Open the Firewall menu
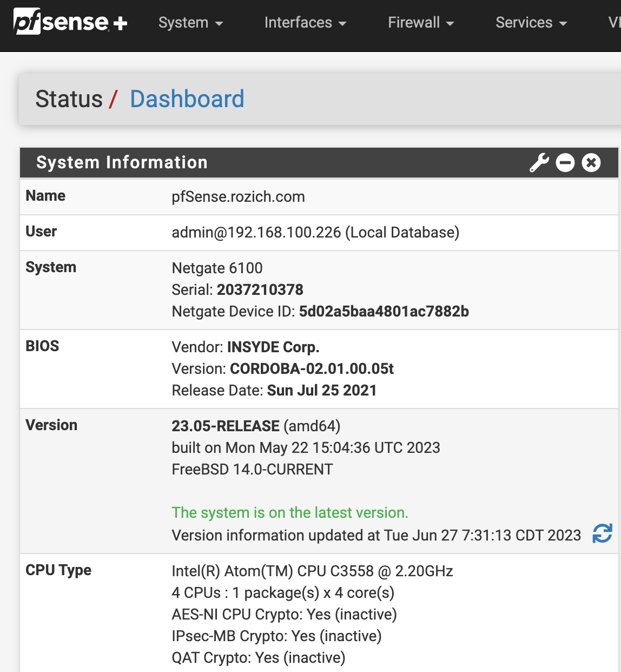 [x=421, y=23]
